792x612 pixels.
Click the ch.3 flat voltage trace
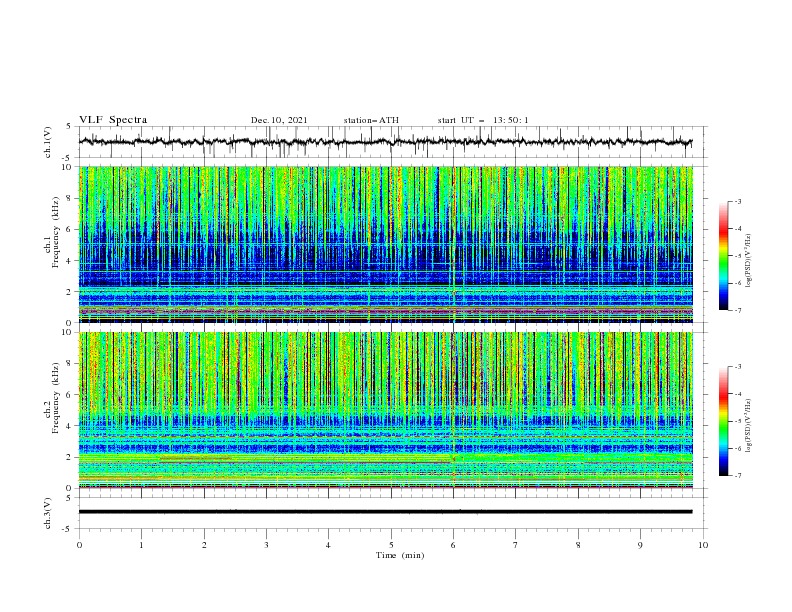point(385,512)
